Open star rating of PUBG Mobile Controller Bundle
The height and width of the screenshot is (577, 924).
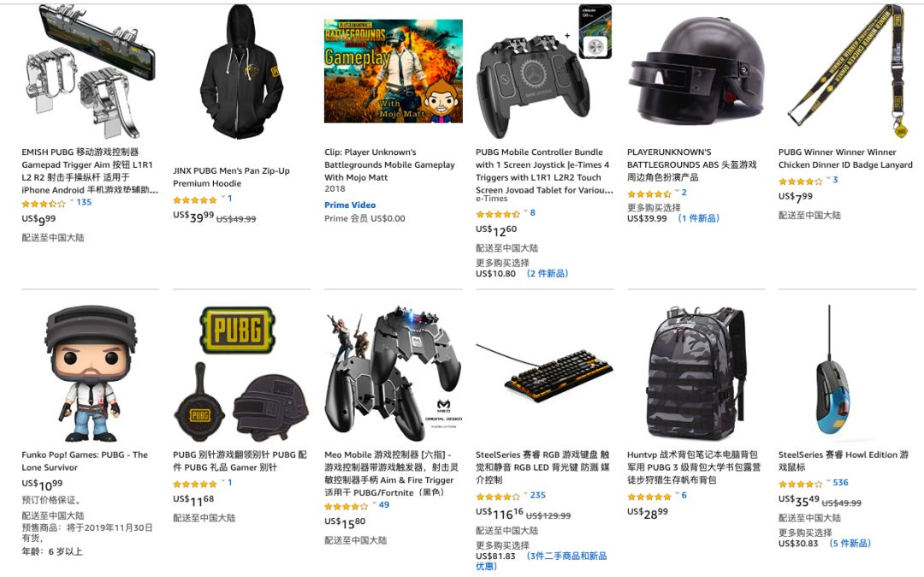[498, 214]
